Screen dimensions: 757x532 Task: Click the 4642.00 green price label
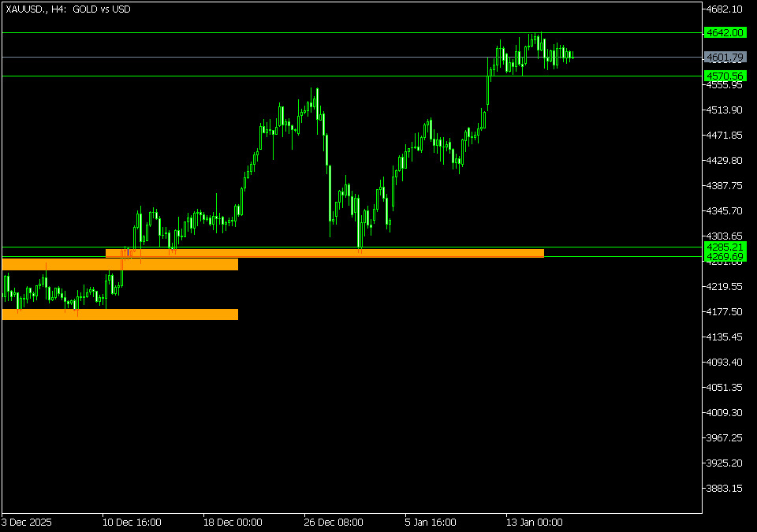pos(725,33)
